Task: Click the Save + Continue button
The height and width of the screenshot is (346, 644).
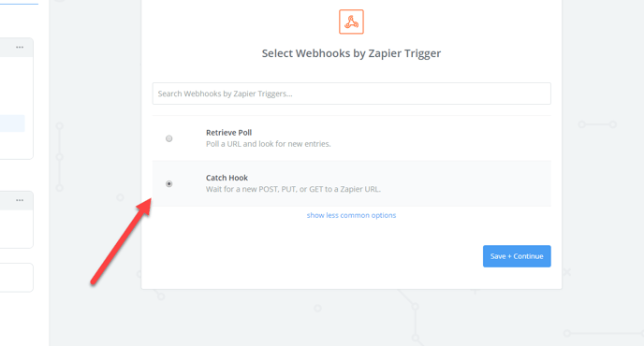Action: pos(517,256)
